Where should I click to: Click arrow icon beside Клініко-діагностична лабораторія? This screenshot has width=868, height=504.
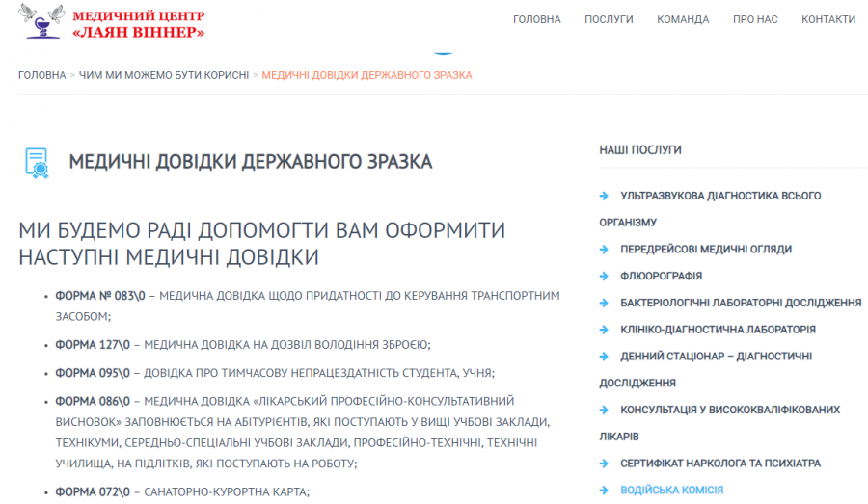[604, 330]
